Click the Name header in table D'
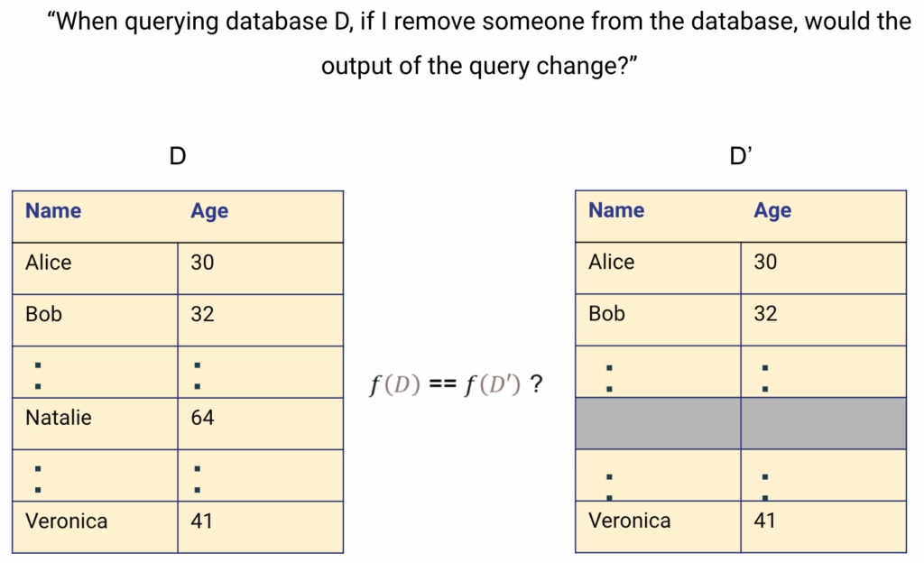This screenshot has width=924, height=563. tap(616, 210)
